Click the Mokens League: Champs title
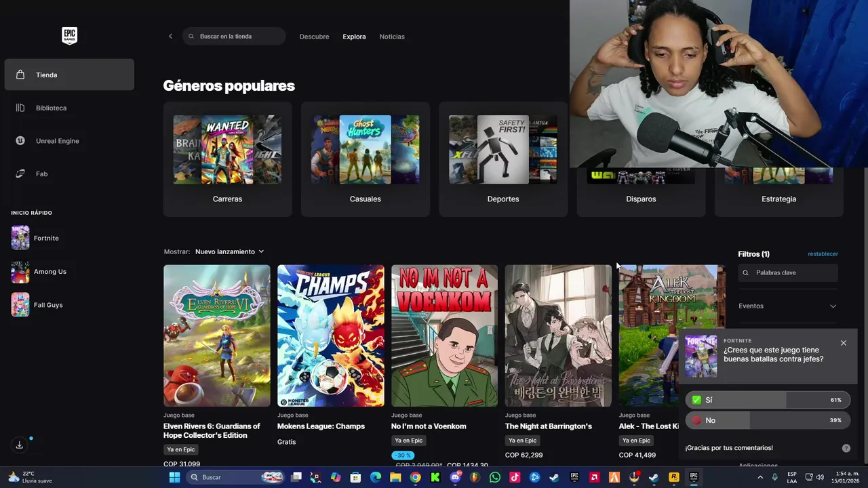The height and width of the screenshot is (488, 868). (x=321, y=426)
